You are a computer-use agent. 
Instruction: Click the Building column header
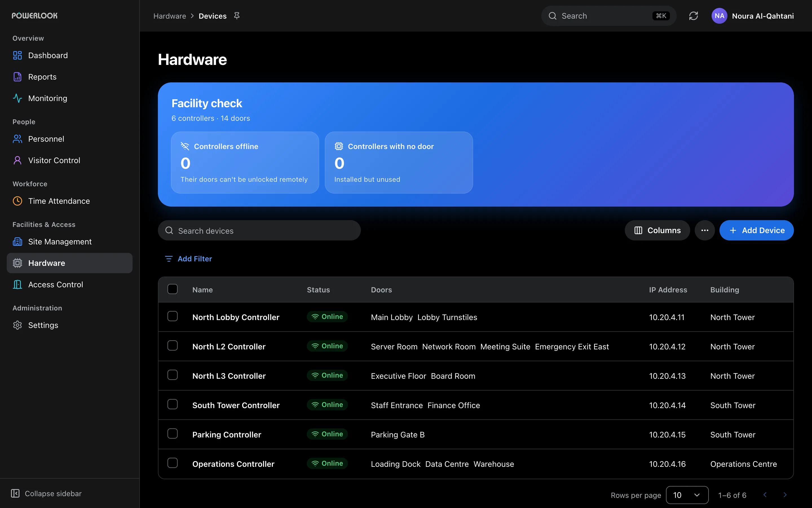[x=724, y=290]
